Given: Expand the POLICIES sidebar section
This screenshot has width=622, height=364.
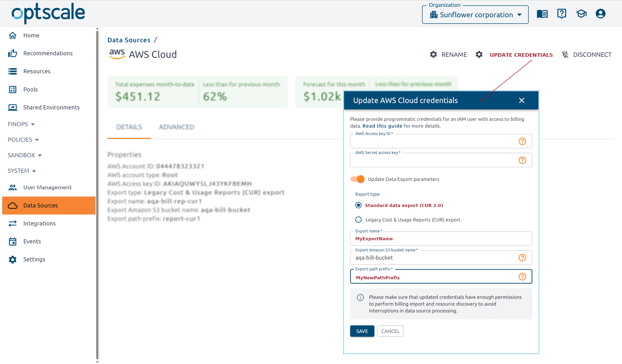Looking at the screenshot, I should click(x=24, y=140).
